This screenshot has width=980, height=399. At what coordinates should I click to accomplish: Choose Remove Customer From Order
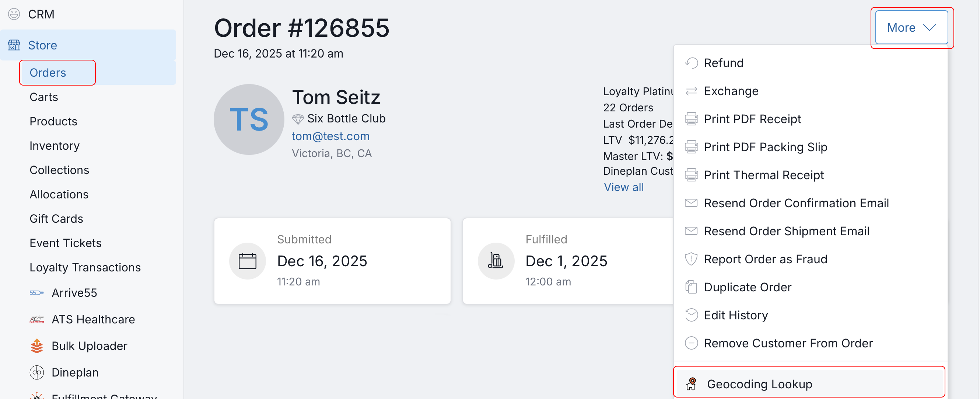[788, 343]
